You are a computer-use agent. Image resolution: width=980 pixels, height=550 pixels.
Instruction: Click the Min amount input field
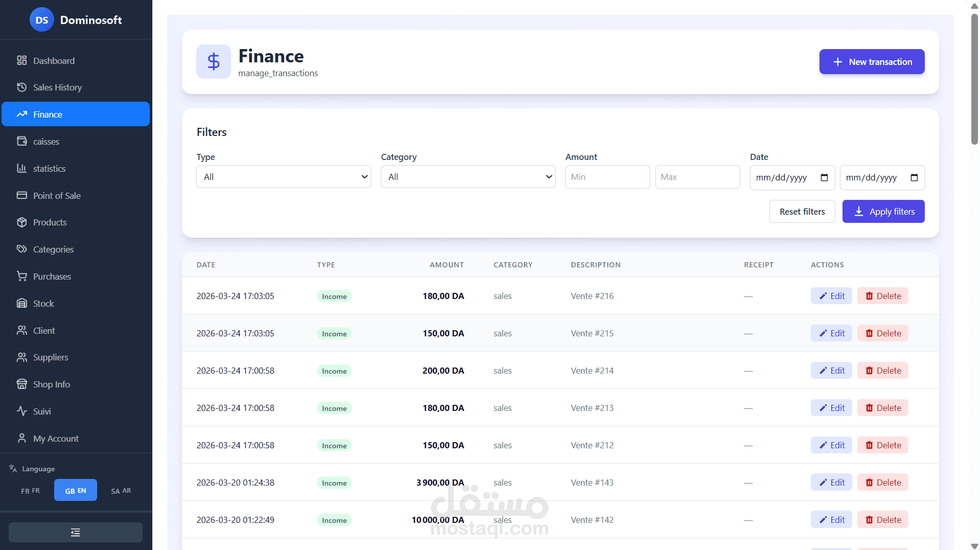(x=608, y=177)
